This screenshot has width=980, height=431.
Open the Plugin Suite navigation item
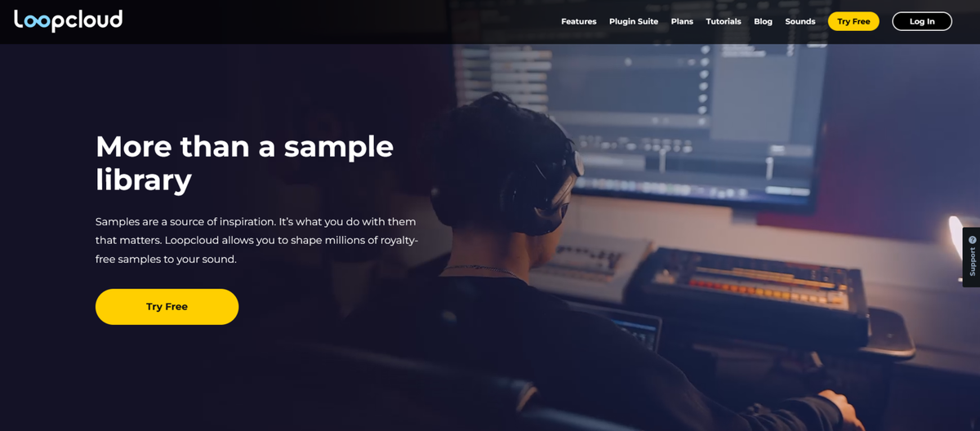(x=633, y=21)
